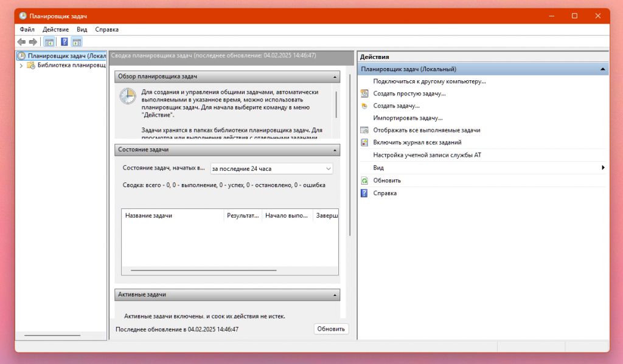The height and width of the screenshot is (364, 623).
Task: Expand the 'Библиотека планировщика' tree node
Action: [x=21, y=66]
